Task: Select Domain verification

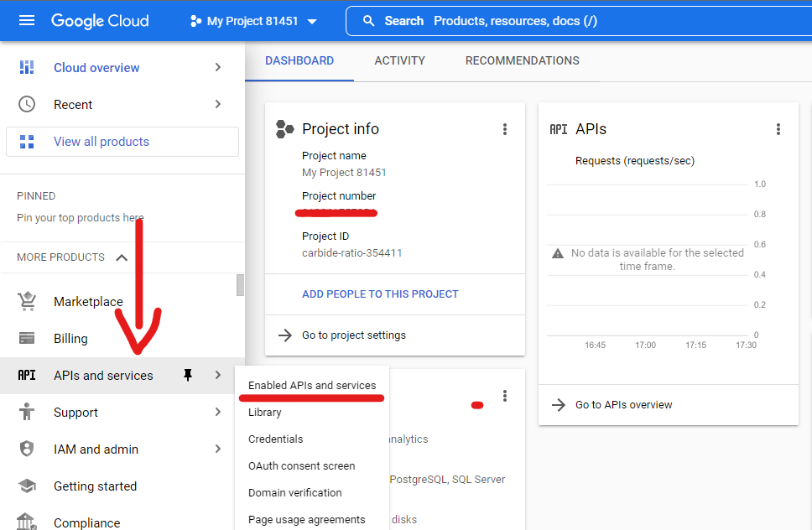Action: (x=294, y=493)
